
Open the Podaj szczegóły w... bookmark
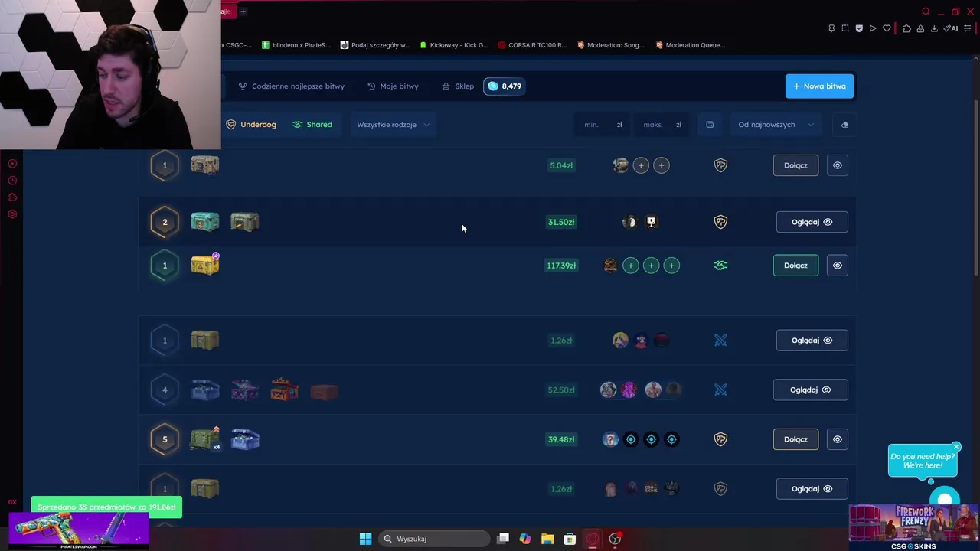(x=375, y=45)
